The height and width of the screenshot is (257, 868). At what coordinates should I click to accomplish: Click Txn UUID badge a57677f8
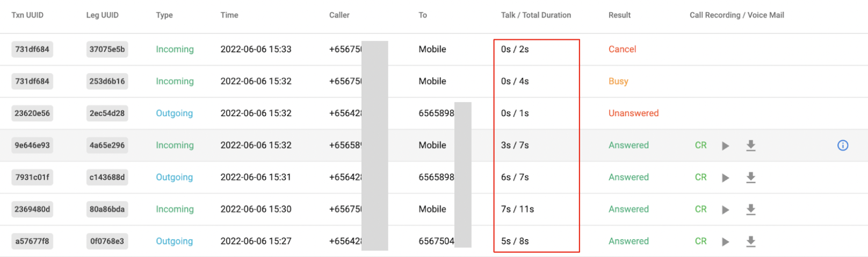coord(32,241)
